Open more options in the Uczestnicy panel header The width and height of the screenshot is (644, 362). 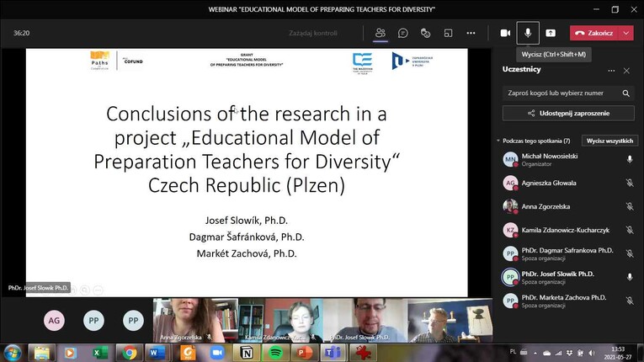[x=611, y=71]
